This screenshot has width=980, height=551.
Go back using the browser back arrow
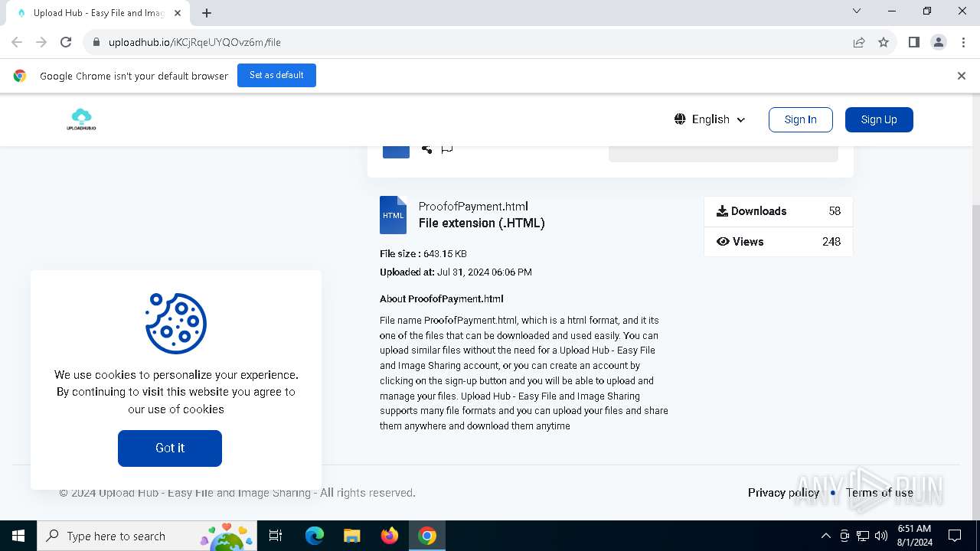(17, 42)
